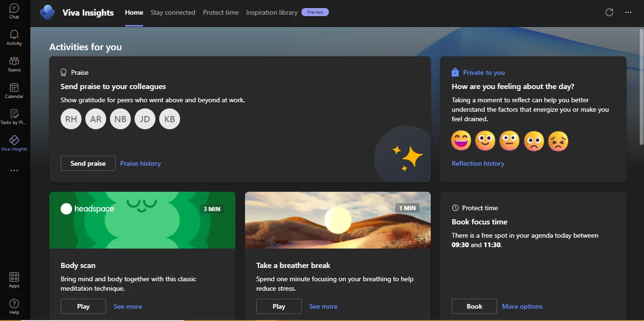Open the Help section
Viewport: 644px width, 321px height.
tap(14, 305)
